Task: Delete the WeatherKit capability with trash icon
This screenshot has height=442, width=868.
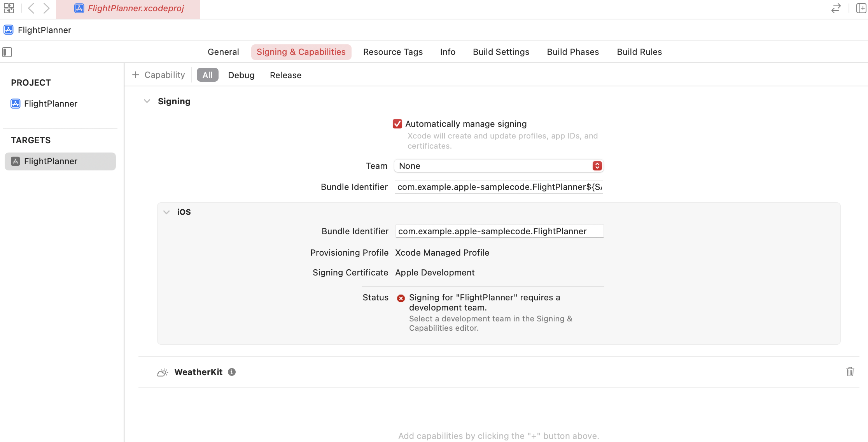Action: [x=850, y=372]
